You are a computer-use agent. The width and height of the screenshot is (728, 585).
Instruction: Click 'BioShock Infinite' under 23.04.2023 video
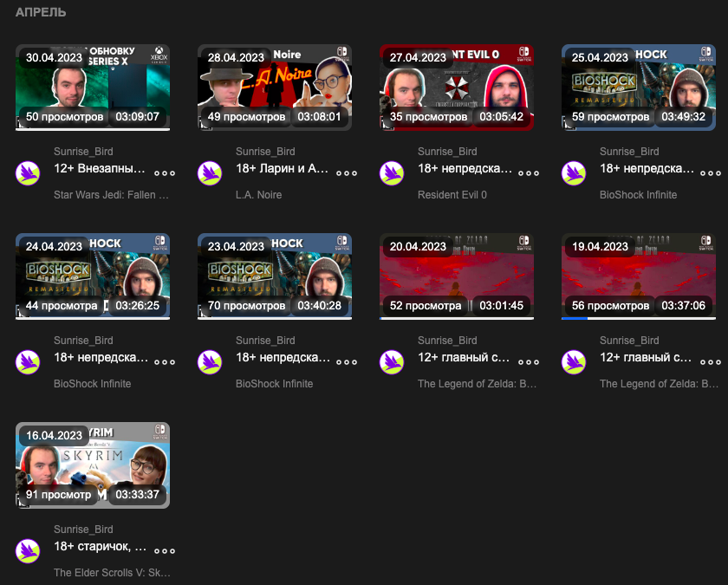tap(274, 384)
